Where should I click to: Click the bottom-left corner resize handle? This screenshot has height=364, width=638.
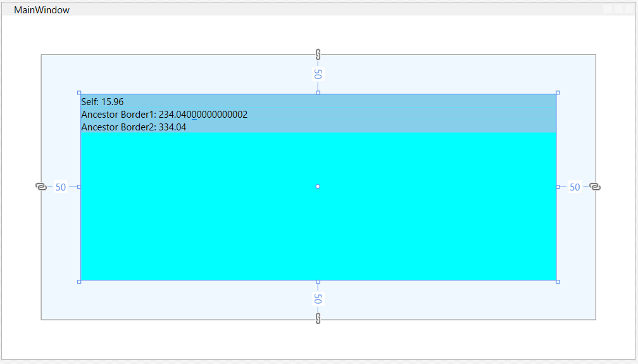coord(79,282)
